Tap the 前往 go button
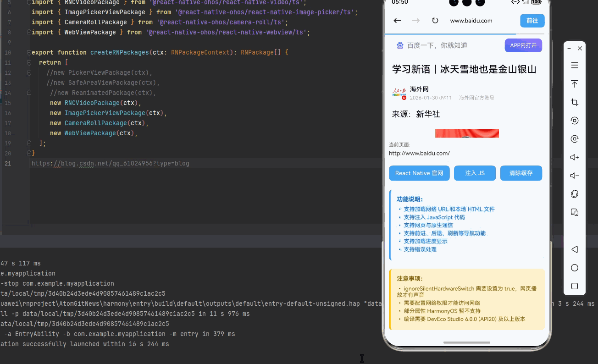This screenshot has height=364, width=598. [x=532, y=21]
